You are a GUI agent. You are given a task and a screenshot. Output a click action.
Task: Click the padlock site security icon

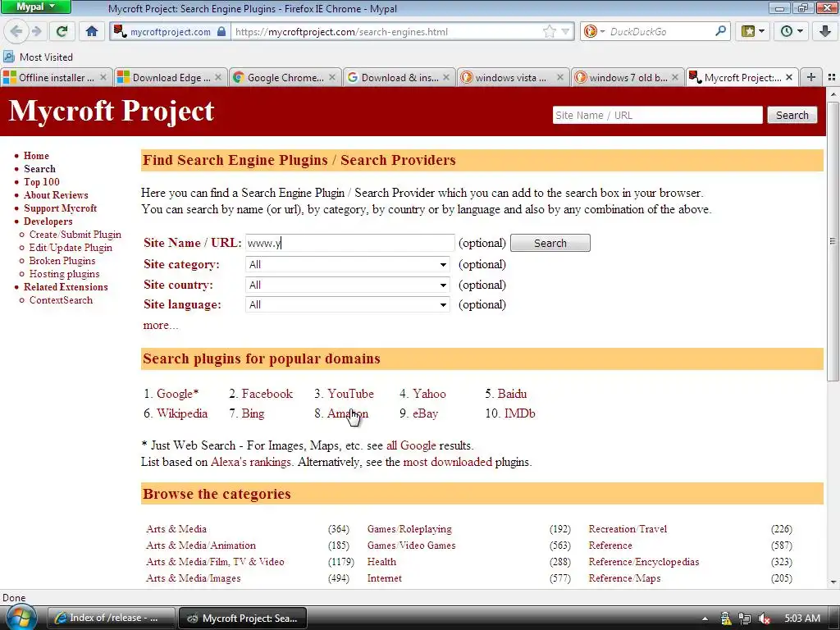pos(221,32)
